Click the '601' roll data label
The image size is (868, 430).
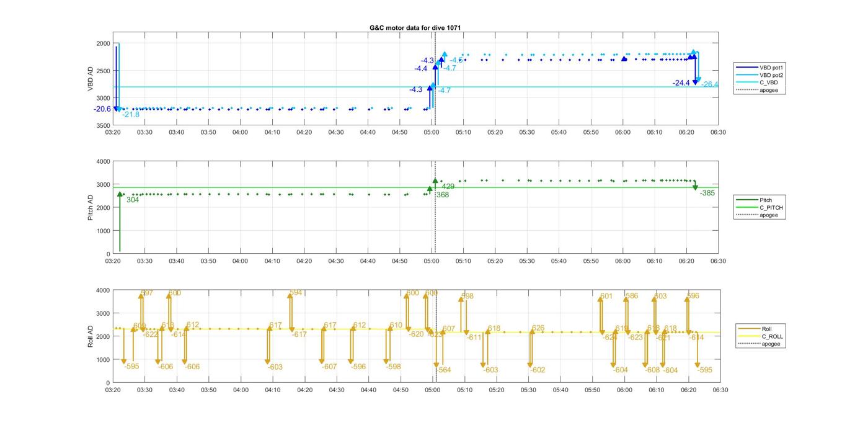tap(606, 297)
